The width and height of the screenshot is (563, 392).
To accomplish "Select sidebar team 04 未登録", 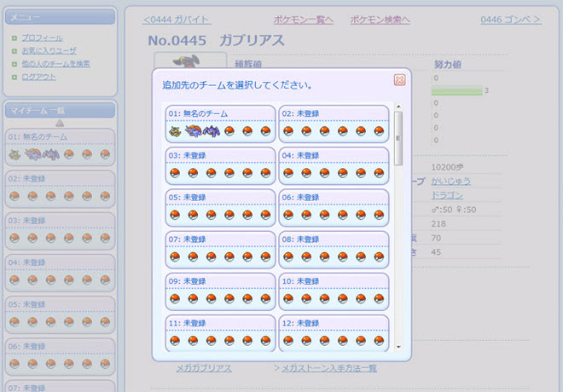I will pyautogui.click(x=60, y=273).
